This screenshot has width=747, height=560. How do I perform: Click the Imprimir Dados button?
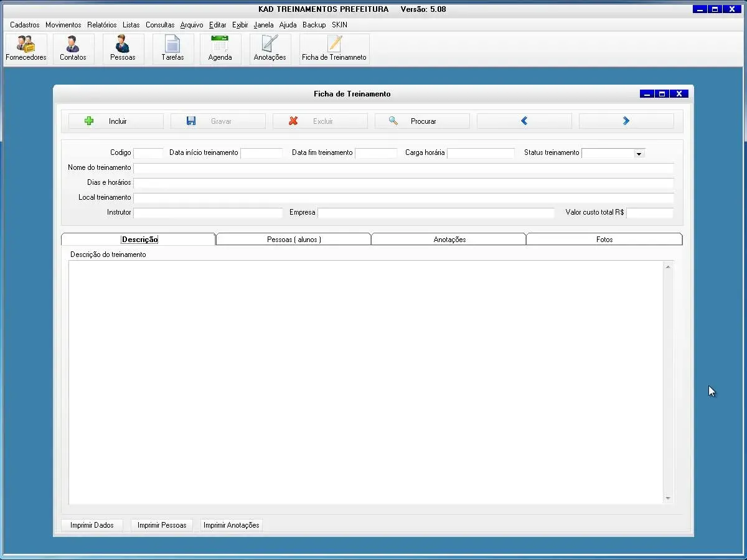[92, 525]
